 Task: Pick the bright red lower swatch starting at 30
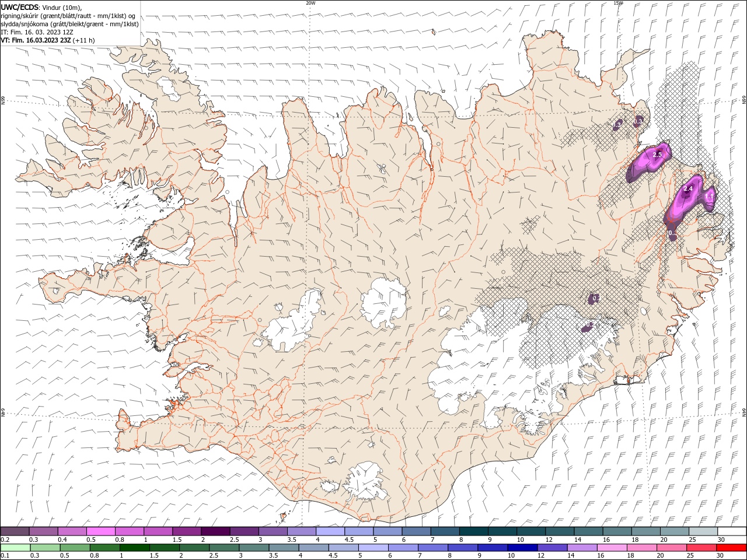[732, 548]
